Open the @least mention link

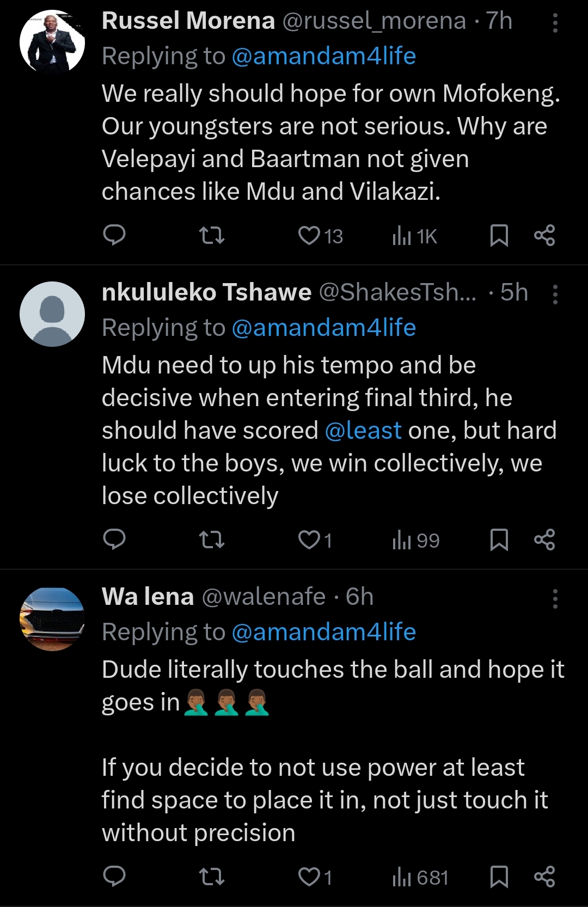[x=363, y=431]
